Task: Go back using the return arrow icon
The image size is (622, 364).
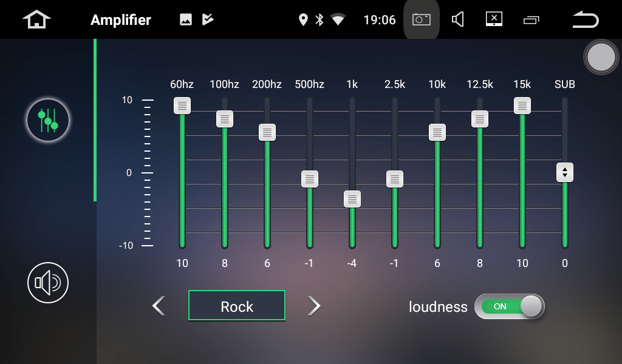Action: pos(586,19)
